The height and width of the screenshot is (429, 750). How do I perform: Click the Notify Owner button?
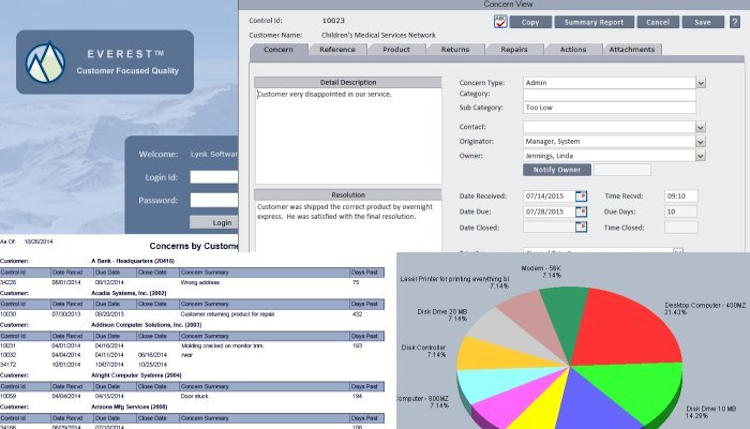tap(557, 170)
